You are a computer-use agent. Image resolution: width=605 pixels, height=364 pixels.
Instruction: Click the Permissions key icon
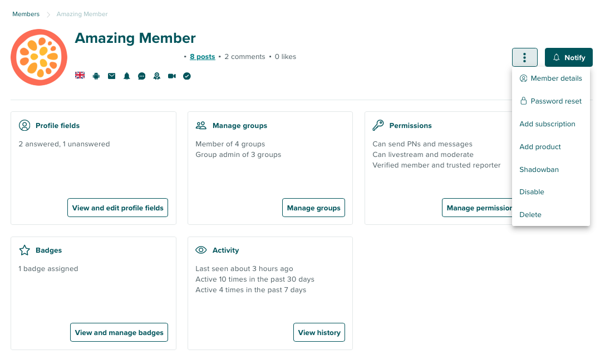click(378, 125)
